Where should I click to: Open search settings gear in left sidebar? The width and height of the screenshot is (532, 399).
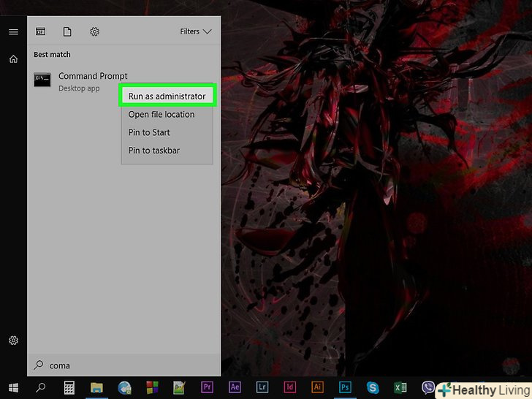click(14, 341)
